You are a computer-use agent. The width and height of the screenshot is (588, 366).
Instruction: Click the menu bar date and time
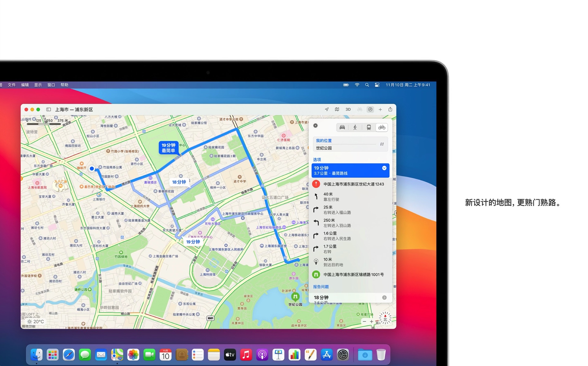point(408,85)
